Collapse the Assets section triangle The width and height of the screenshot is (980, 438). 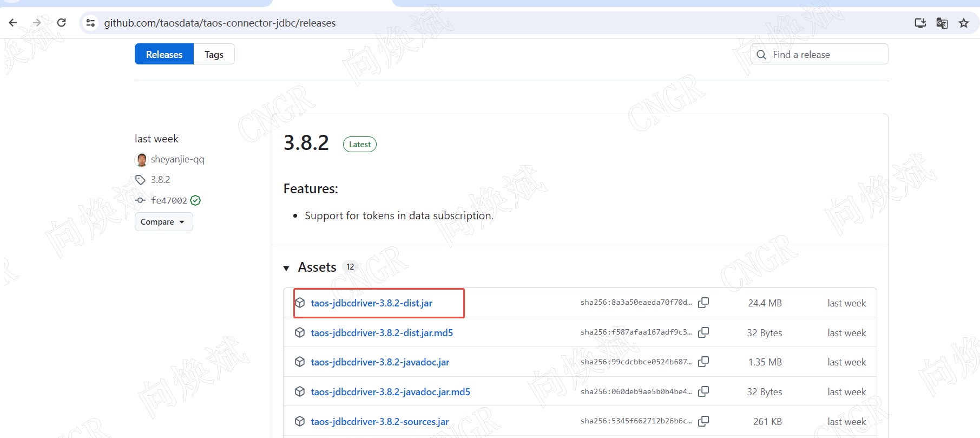(x=286, y=268)
